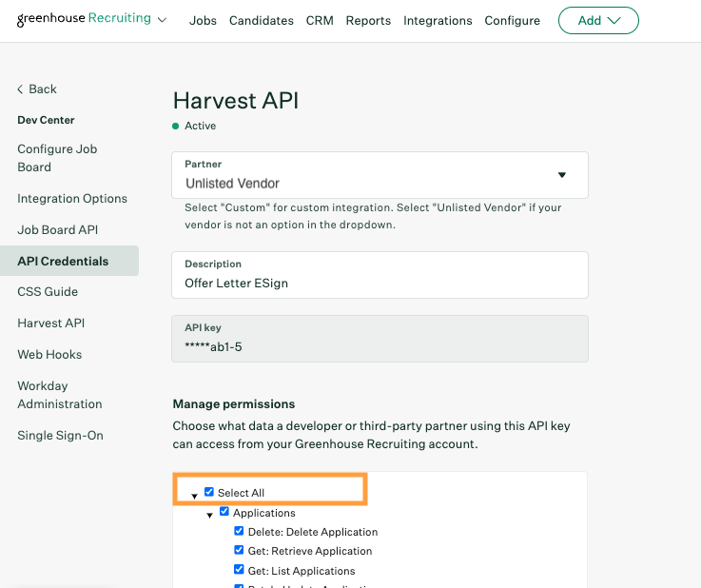Open the CRM section
The height and width of the screenshot is (588, 701).
point(320,21)
